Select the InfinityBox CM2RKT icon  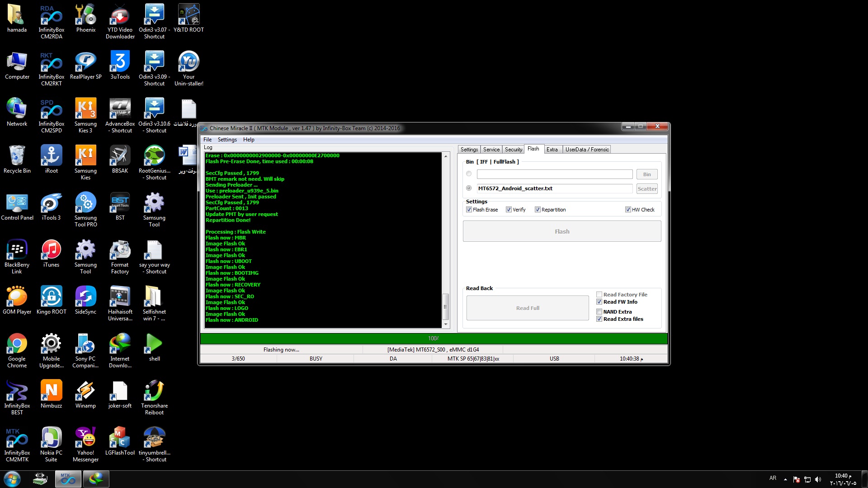point(51,69)
